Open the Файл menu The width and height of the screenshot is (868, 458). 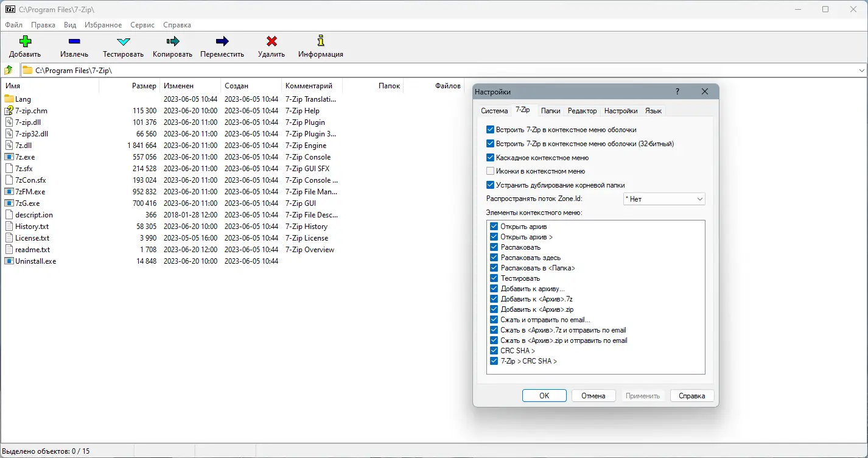coord(13,25)
